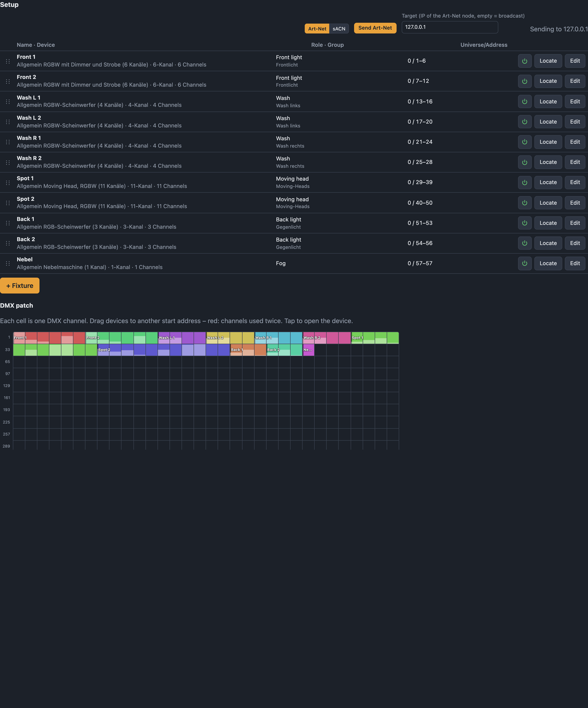Click the Art-Net target IP field
This screenshot has width=588, height=708.
coord(450,27)
